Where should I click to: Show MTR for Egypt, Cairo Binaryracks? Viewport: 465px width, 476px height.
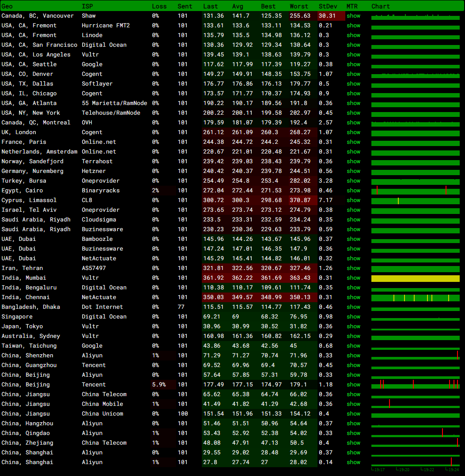pos(353,191)
